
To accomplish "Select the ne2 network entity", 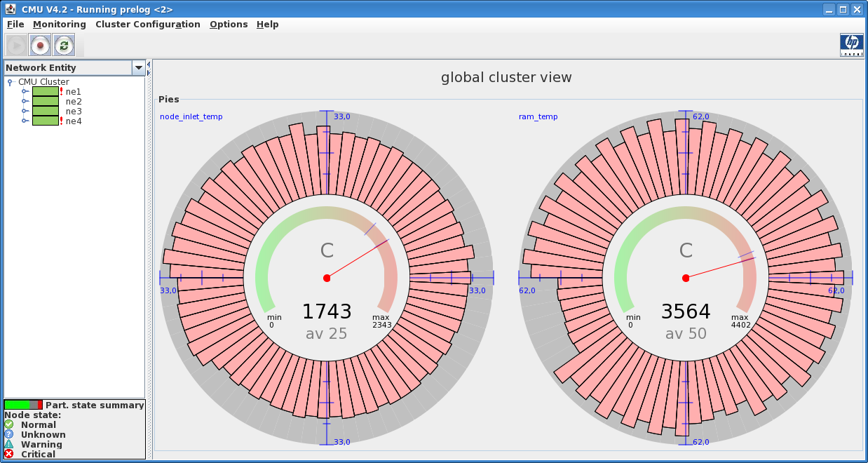I will pos(73,101).
